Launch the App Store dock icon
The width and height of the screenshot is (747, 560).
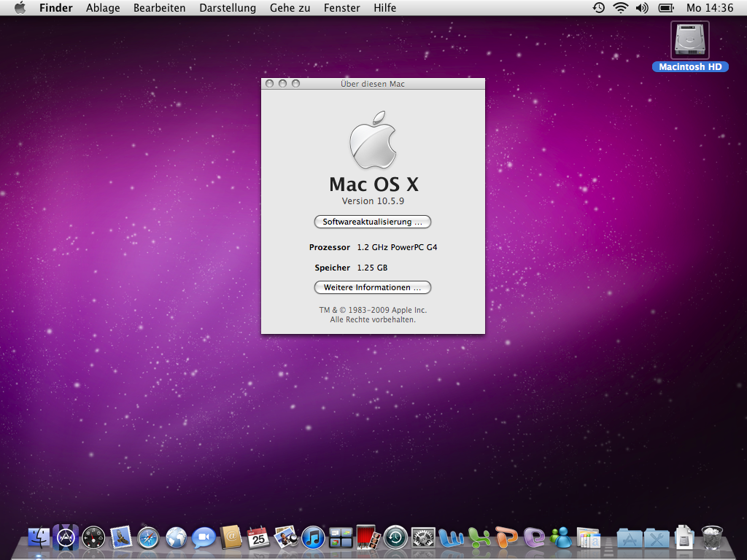pyautogui.click(x=66, y=537)
